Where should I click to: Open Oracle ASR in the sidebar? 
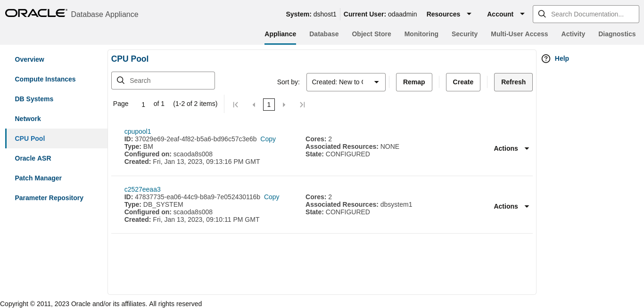[33, 158]
